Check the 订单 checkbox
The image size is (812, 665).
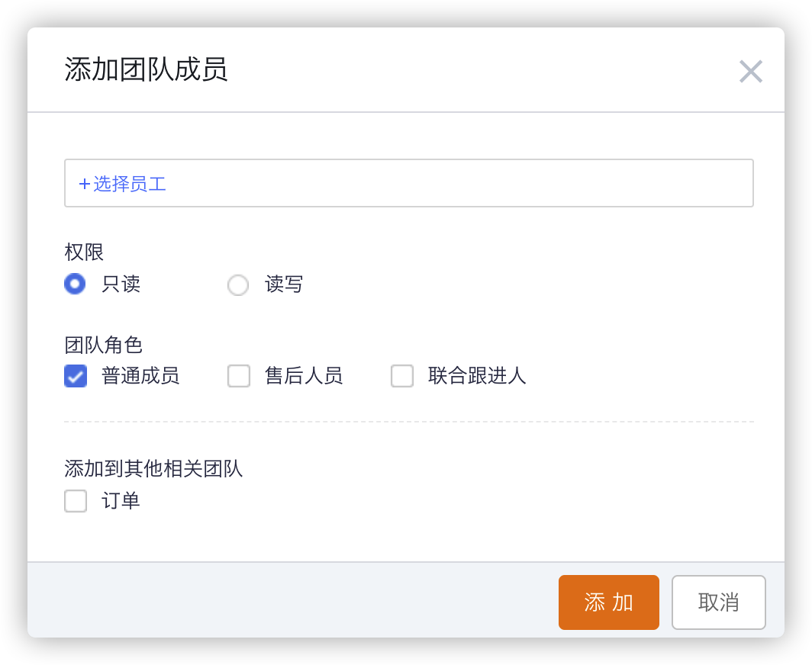pyautogui.click(x=76, y=501)
